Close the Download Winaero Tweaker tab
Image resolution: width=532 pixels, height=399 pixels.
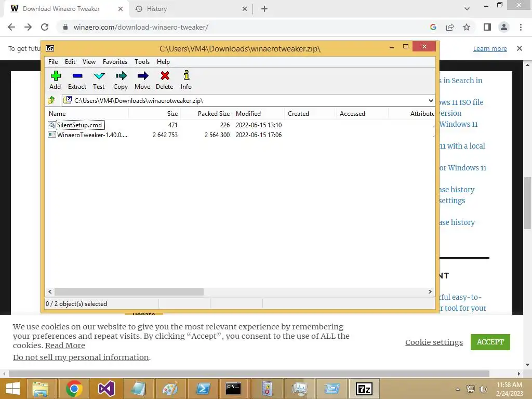pos(121,9)
